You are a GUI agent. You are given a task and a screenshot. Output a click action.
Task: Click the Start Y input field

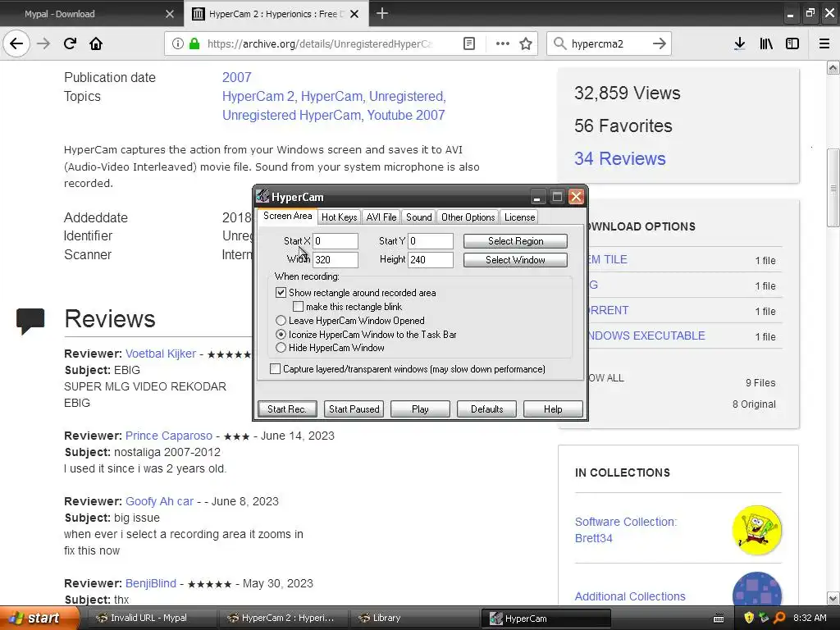point(431,241)
